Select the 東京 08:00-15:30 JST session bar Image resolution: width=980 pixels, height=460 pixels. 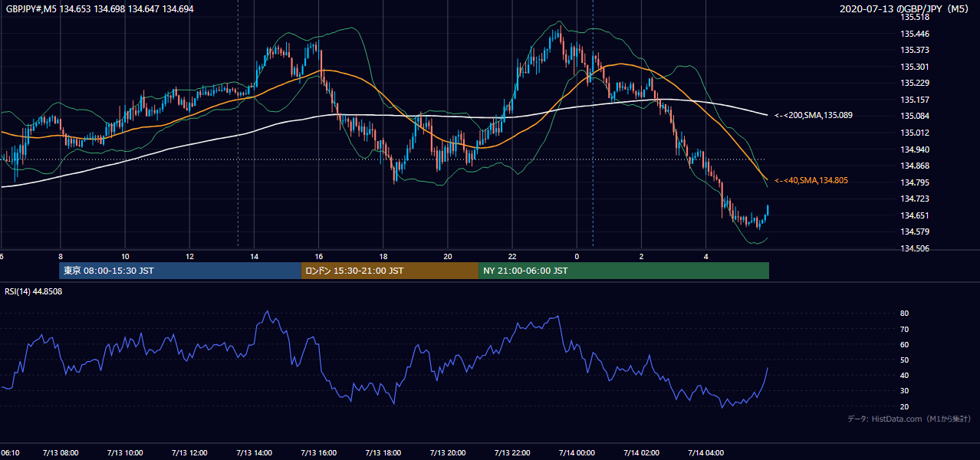(x=180, y=271)
